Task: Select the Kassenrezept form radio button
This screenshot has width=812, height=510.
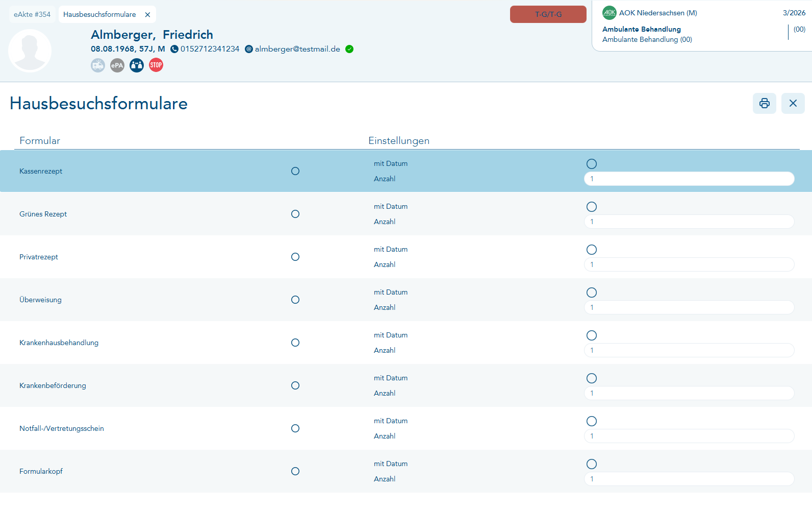Action: (295, 171)
